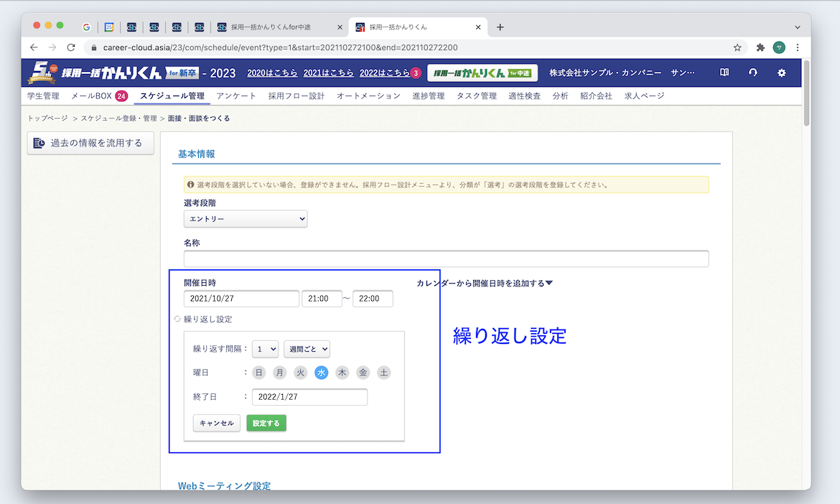Deselect the highlighted 水 weekday
This screenshot has width=840, height=504.
321,372
